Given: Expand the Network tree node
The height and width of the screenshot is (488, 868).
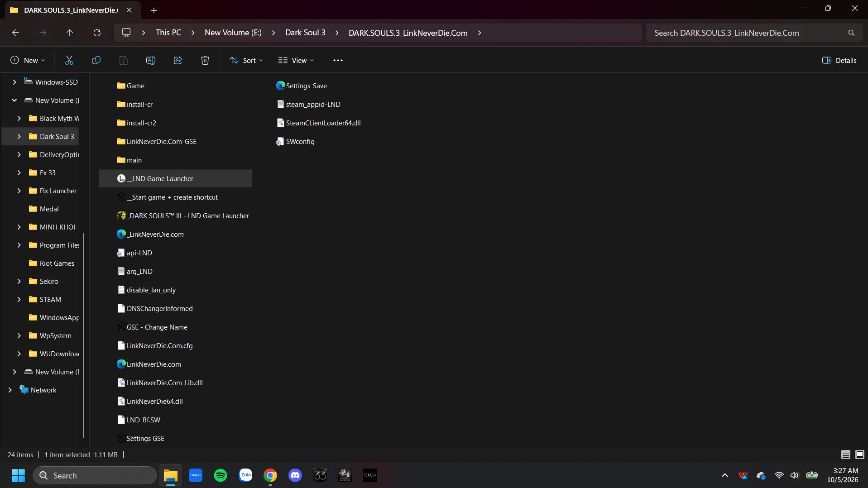Looking at the screenshot, I should [x=10, y=390].
